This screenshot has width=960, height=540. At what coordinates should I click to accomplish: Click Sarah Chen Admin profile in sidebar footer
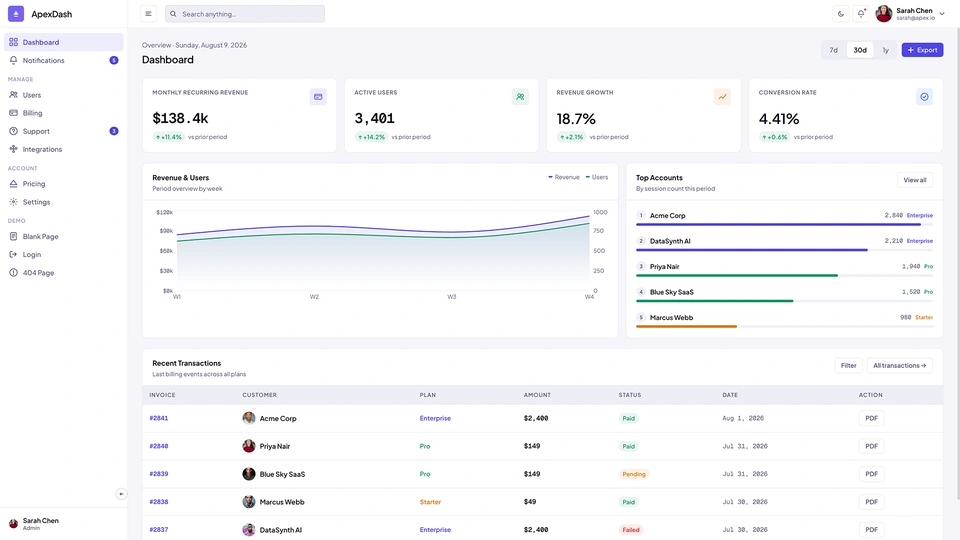click(x=64, y=523)
